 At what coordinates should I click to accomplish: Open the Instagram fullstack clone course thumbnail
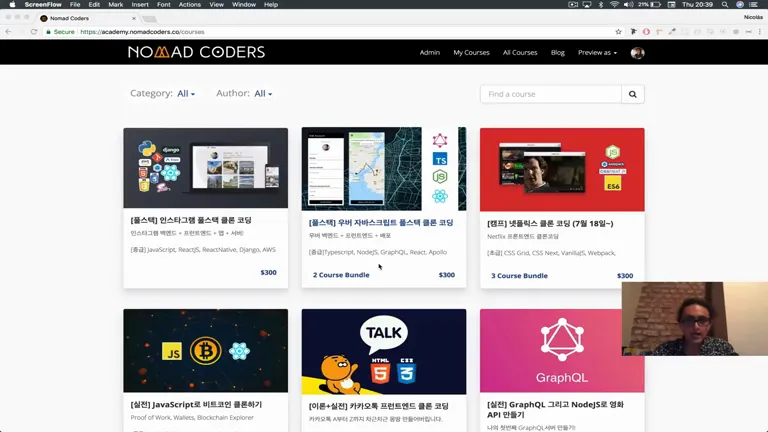coord(206,168)
